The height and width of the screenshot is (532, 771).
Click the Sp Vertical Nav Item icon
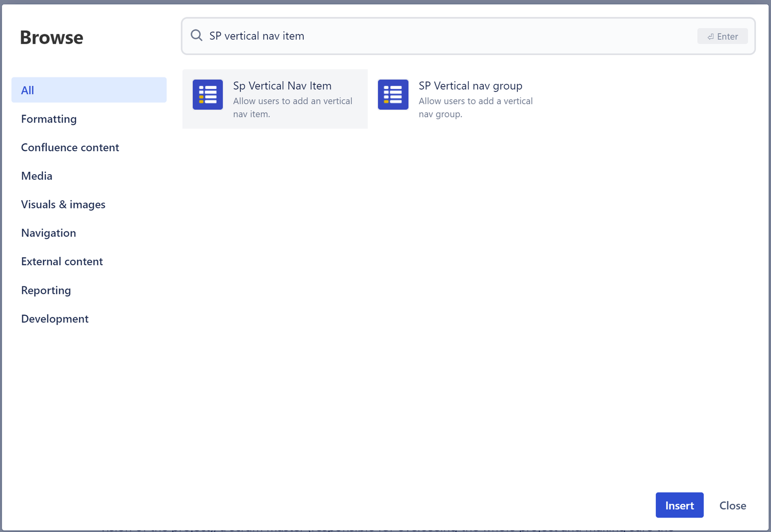coord(208,94)
